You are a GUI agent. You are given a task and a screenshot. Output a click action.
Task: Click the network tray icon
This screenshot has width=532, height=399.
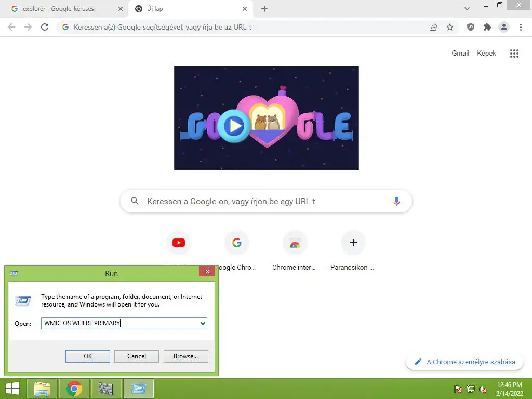[471, 389]
